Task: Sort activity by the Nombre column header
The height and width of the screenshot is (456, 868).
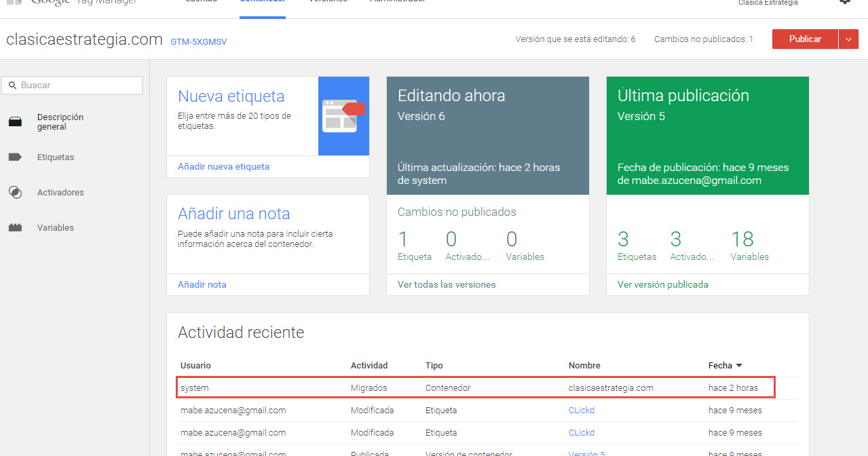Action: click(x=584, y=366)
